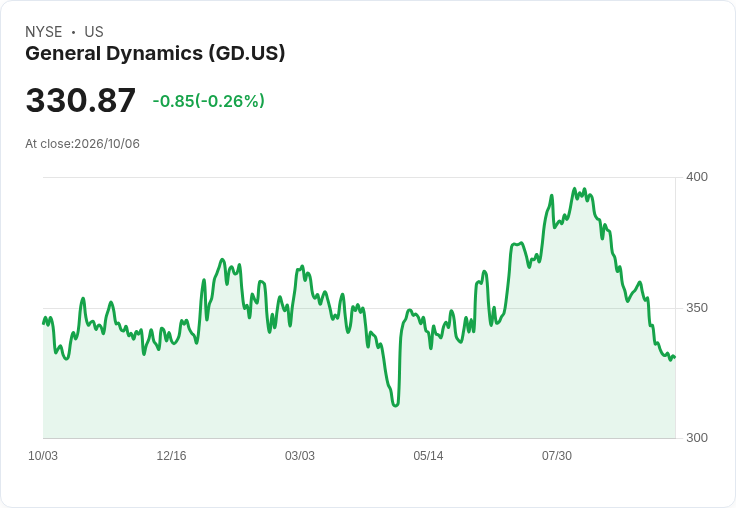Viewport: 736px width, 508px height.
Task: Click the 330.87 current price
Action: [x=81, y=100]
